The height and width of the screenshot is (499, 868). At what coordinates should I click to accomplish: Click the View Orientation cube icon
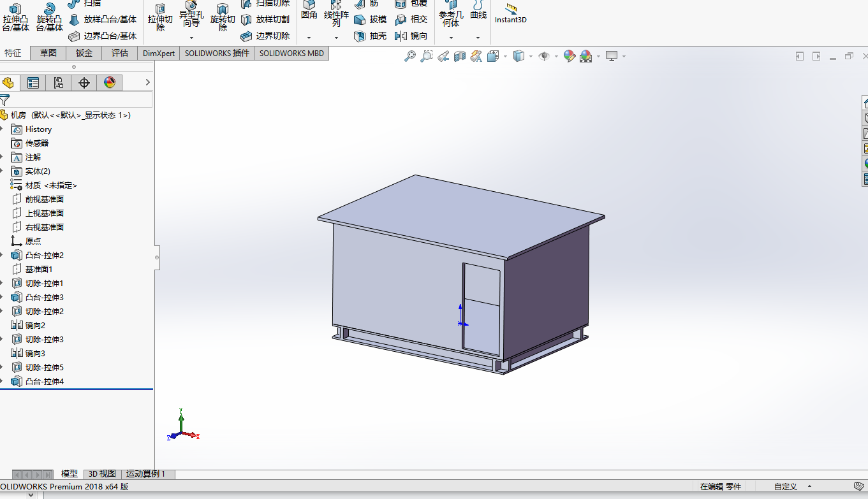[492, 56]
